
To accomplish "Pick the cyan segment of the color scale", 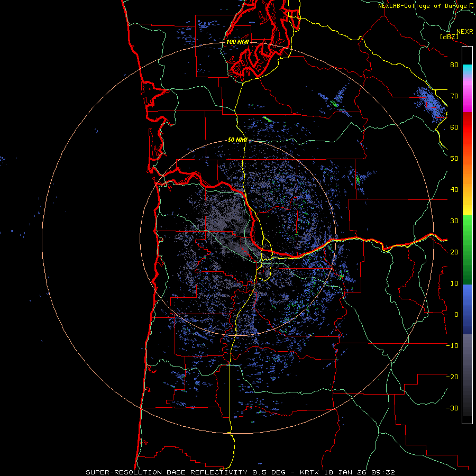I will click(x=467, y=69).
